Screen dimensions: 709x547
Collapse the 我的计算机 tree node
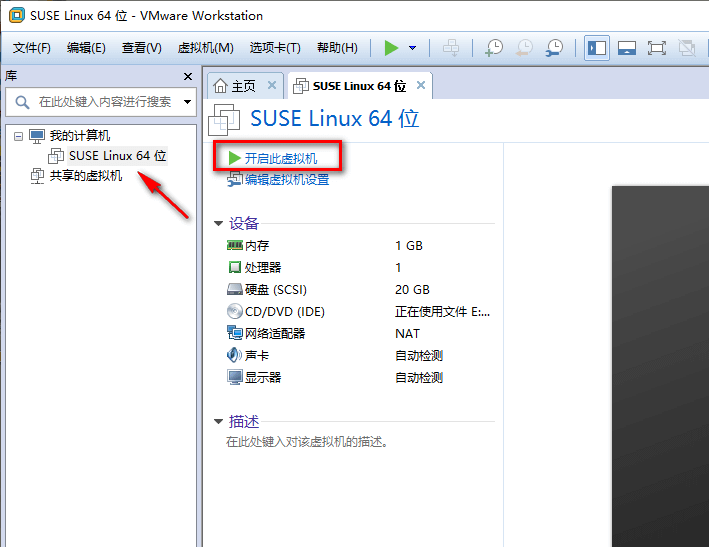[x=18, y=136]
